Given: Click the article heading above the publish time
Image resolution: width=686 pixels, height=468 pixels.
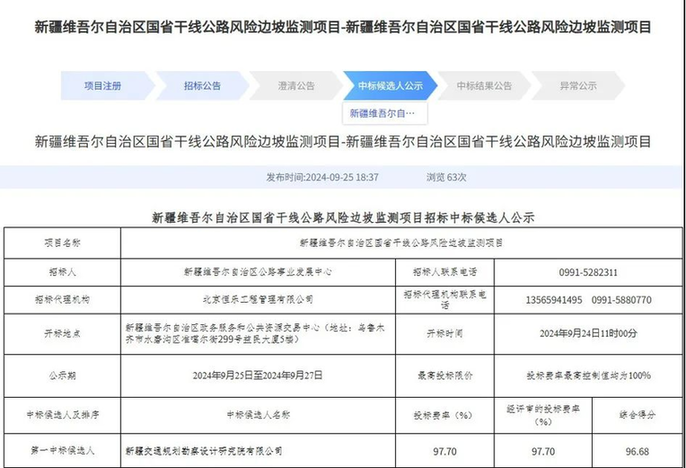Looking at the screenshot, I should (x=343, y=141).
